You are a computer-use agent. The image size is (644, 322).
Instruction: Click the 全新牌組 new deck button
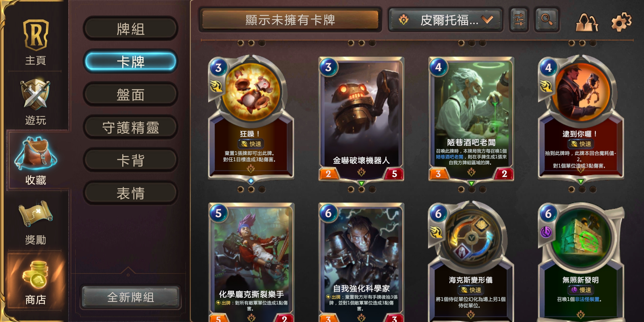131,297
